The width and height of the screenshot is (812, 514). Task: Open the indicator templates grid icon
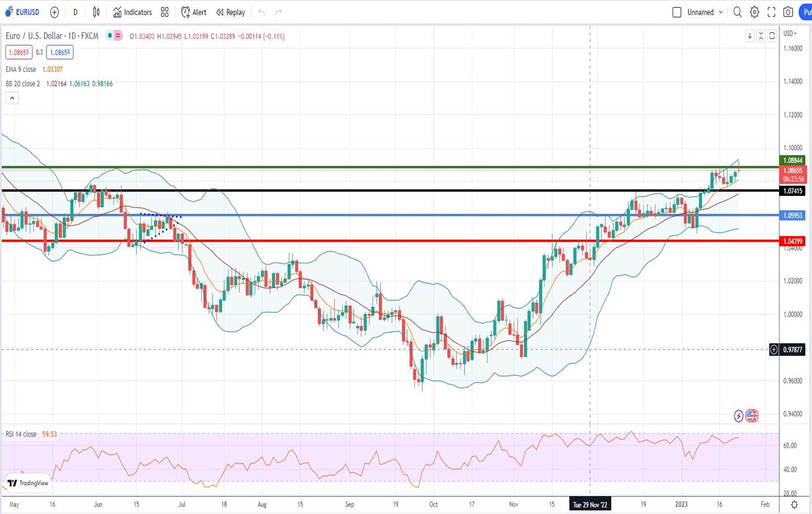click(x=165, y=12)
